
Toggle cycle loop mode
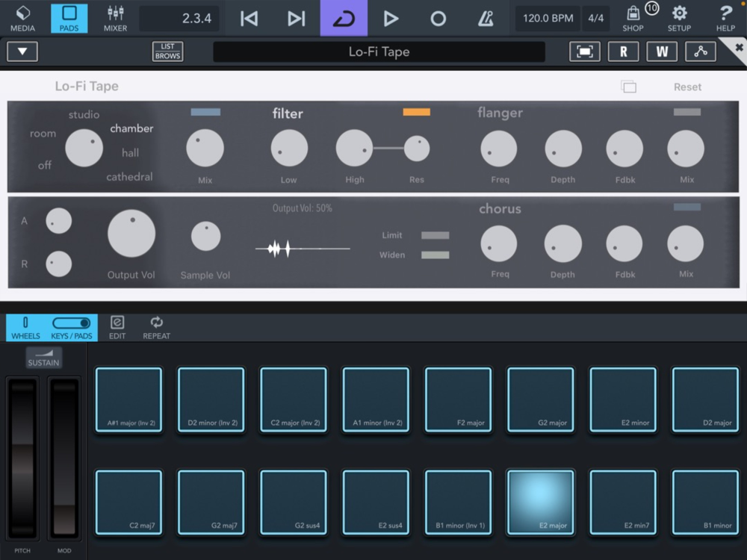344,18
